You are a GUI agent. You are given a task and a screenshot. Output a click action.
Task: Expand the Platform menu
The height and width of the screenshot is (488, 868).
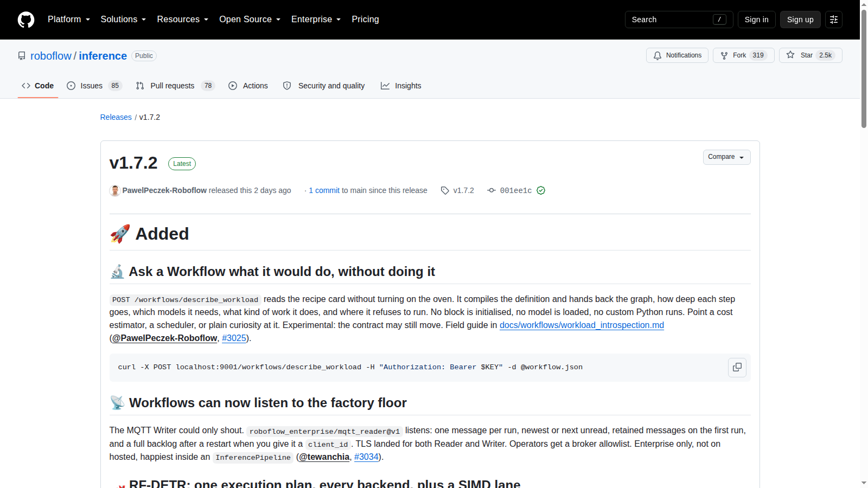click(69, 20)
